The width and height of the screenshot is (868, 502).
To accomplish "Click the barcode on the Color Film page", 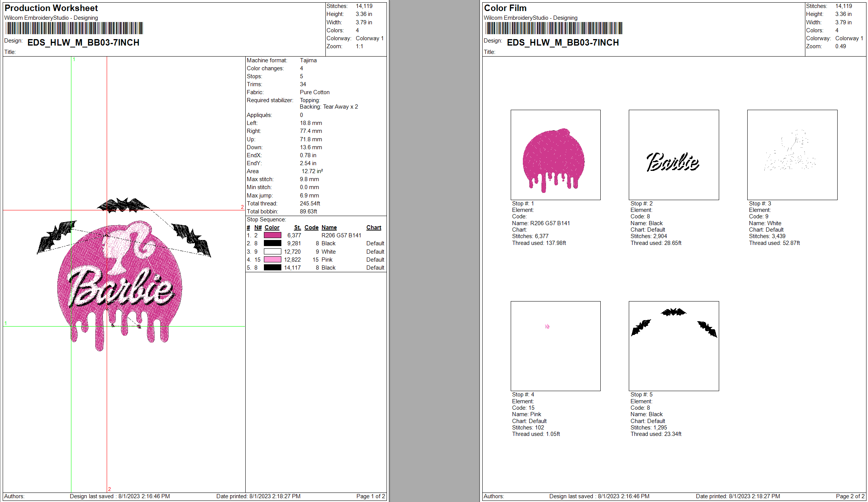I will pyautogui.click(x=554, y=28).
